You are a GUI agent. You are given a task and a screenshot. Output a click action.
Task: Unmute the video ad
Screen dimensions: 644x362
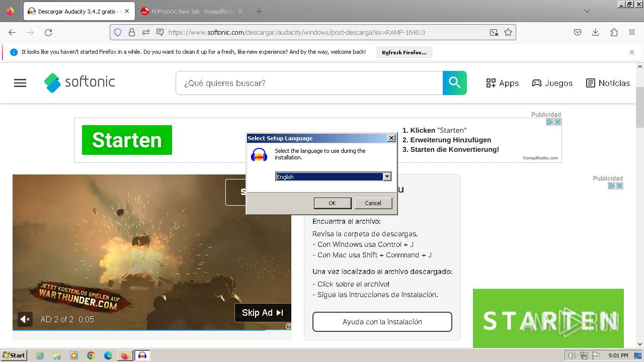pyautogui.click(x=25, y=319)
